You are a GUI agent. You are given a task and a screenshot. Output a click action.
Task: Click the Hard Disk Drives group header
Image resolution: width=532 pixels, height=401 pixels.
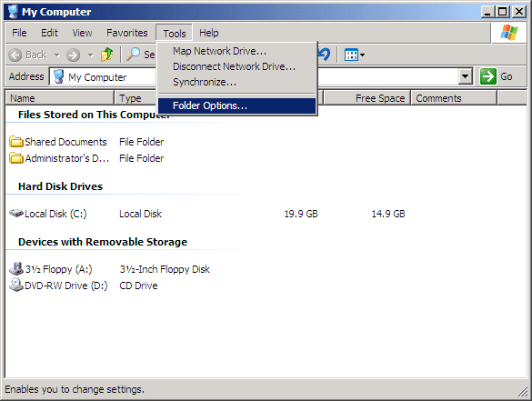60,186
